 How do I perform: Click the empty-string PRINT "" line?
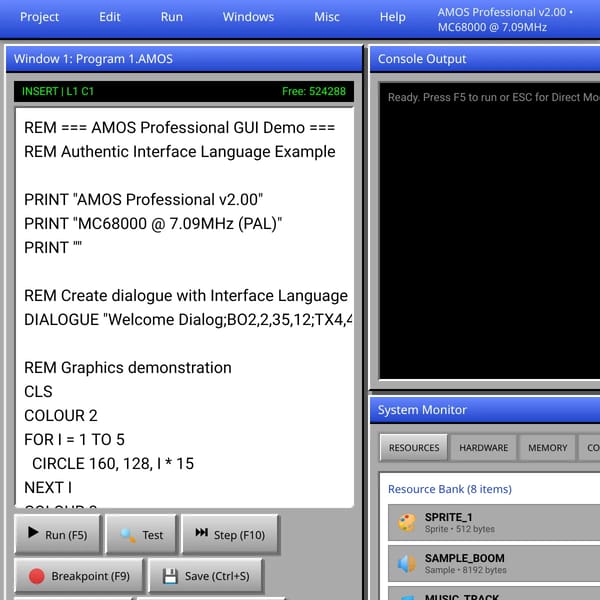(53, 247)
